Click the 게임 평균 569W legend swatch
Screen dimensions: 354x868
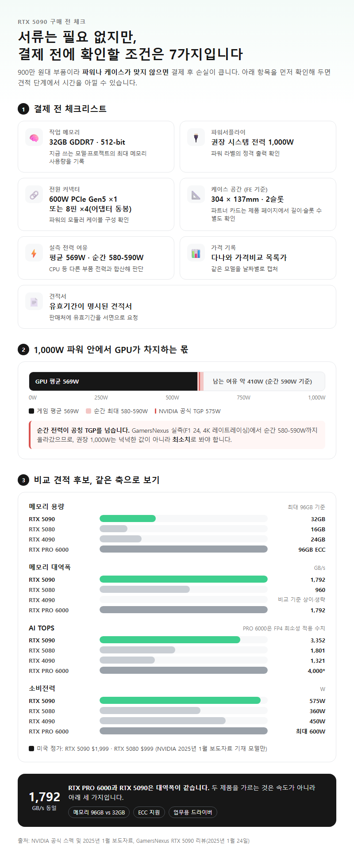31,411
